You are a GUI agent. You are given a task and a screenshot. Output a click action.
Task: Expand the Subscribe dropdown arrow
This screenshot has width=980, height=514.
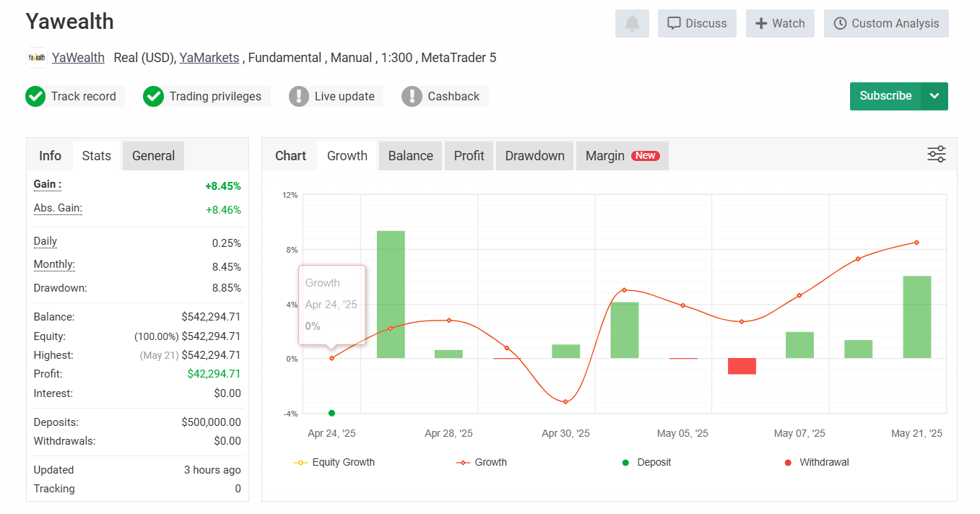coord(935,96)
